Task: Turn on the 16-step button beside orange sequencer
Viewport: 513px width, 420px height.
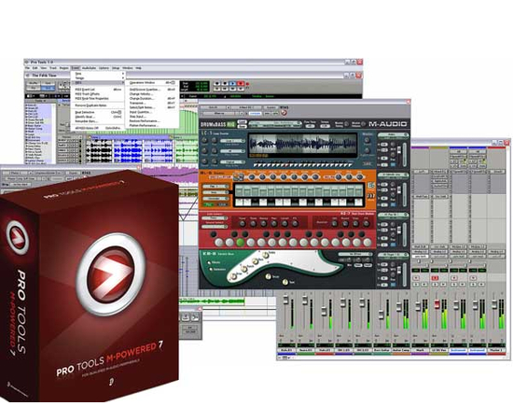Action: [x=371, y=186]
